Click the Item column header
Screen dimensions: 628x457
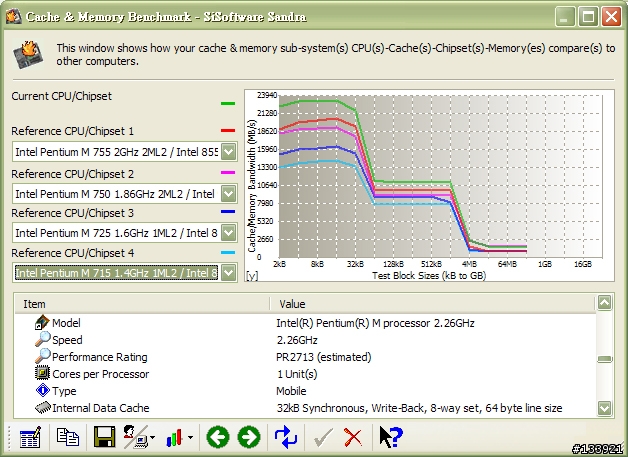click(x=142, y=304)
